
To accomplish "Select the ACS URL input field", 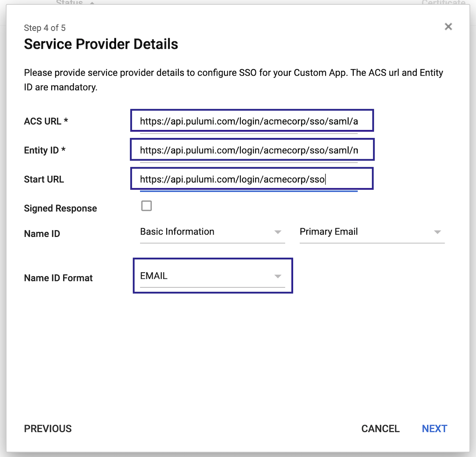I will pos(252,121).
